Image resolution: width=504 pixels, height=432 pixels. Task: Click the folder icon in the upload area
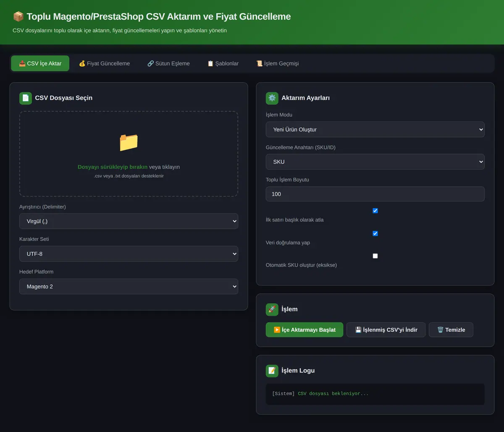(x=129, y=143)
